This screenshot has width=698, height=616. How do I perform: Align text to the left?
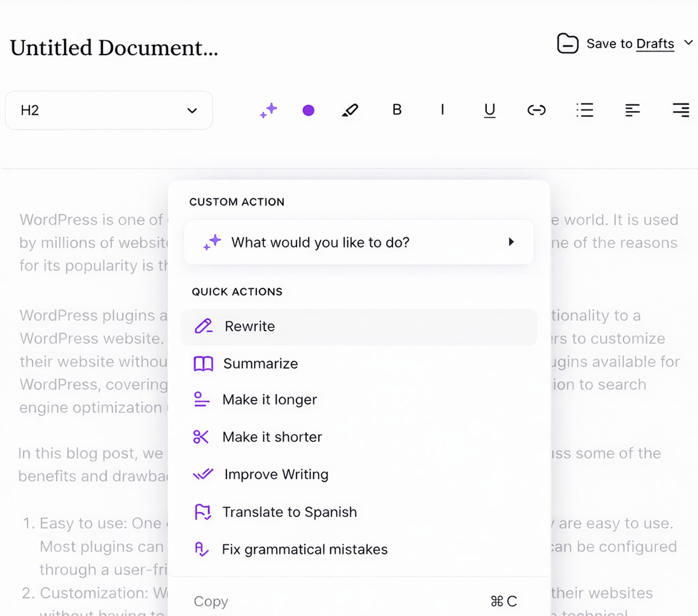point(632,111)
